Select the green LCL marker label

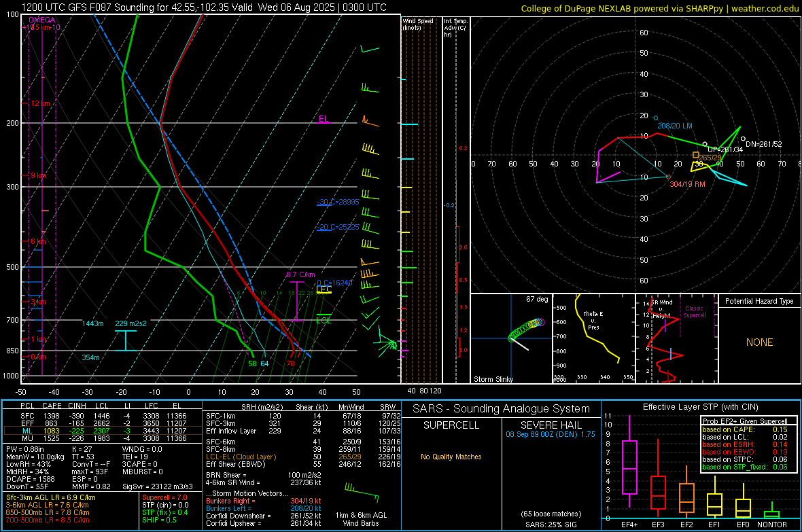tap(324, 321)
